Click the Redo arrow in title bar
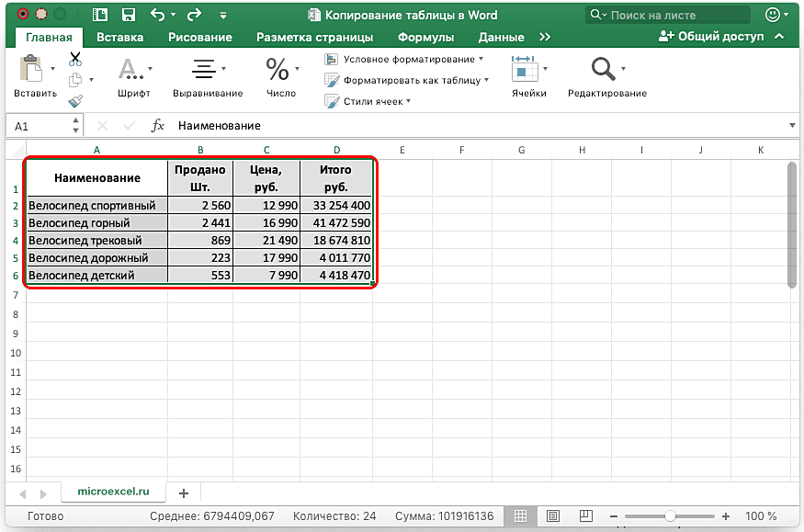 point(194,15)
